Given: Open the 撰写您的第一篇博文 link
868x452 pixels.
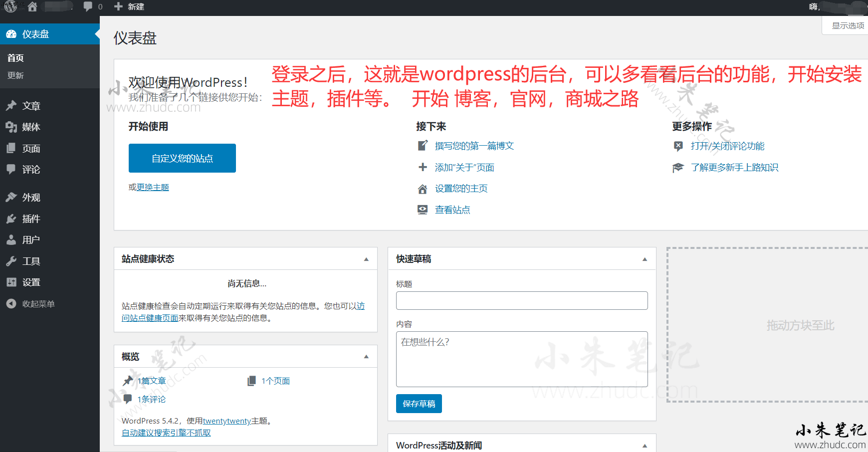Looking at the screenshot, I should pyautogui.click(x=474, y=146).
